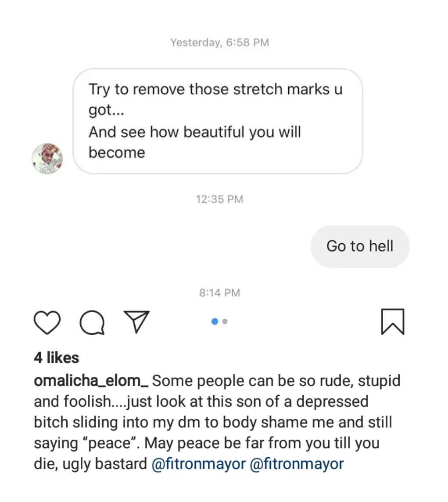Select the blue first carousel dot
The width and height of the screenshot is (448, 502).
click(x=215, y=321)
